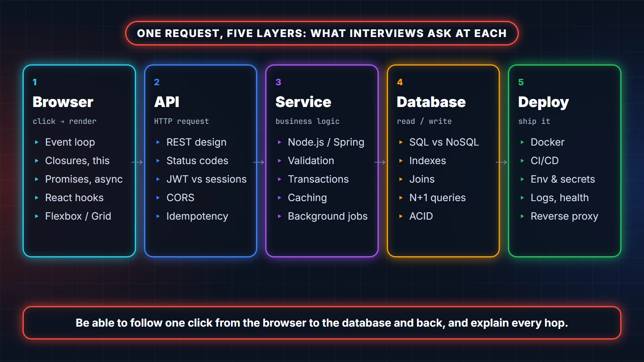The height and width of the screenshot is (362, 644).
Task: Click the 'Browser' card heading
Action: 63,102
